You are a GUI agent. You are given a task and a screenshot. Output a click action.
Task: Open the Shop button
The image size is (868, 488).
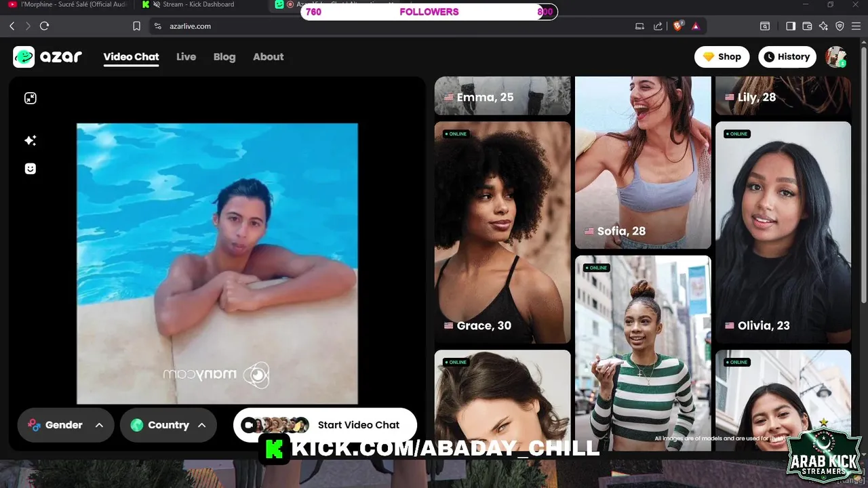click(722, 57)
